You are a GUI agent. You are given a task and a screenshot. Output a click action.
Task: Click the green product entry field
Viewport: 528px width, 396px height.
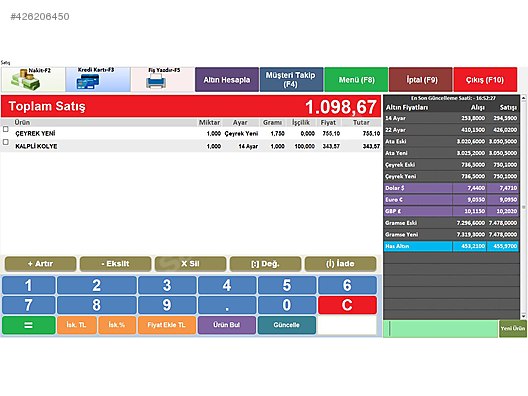tap(440, 329)
